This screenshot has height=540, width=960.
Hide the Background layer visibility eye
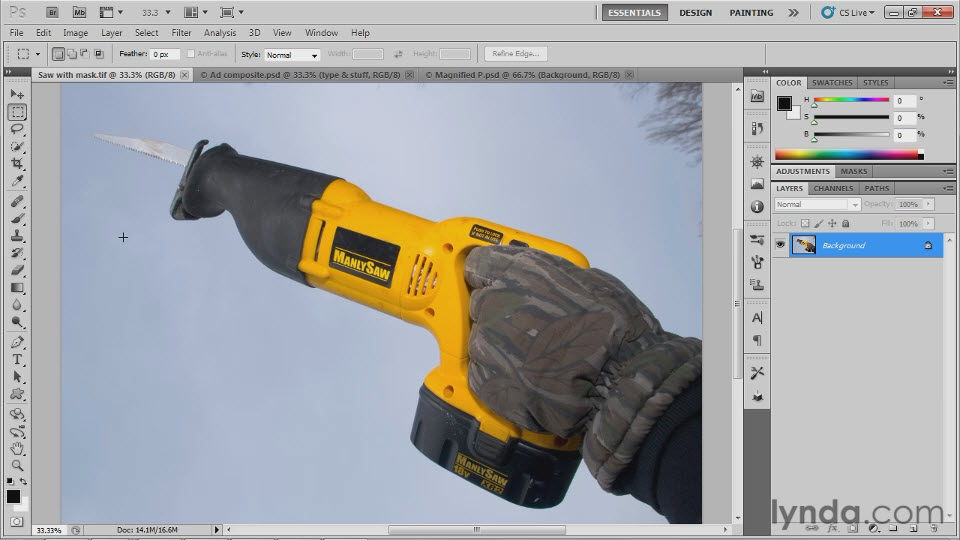pyautogui.click(x=780, y=245)
